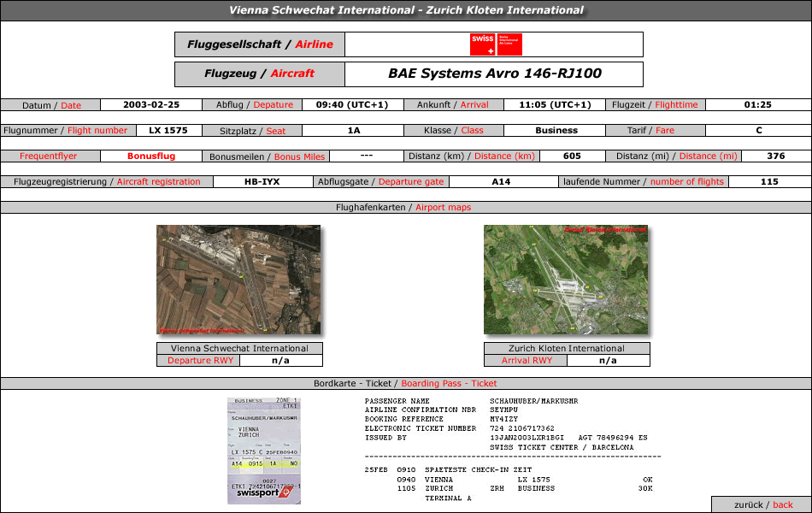Image resolution: width=812 pixels, height=513 pixels.
Task: Click the departure gate A14 value
Action: click(501, 182)
